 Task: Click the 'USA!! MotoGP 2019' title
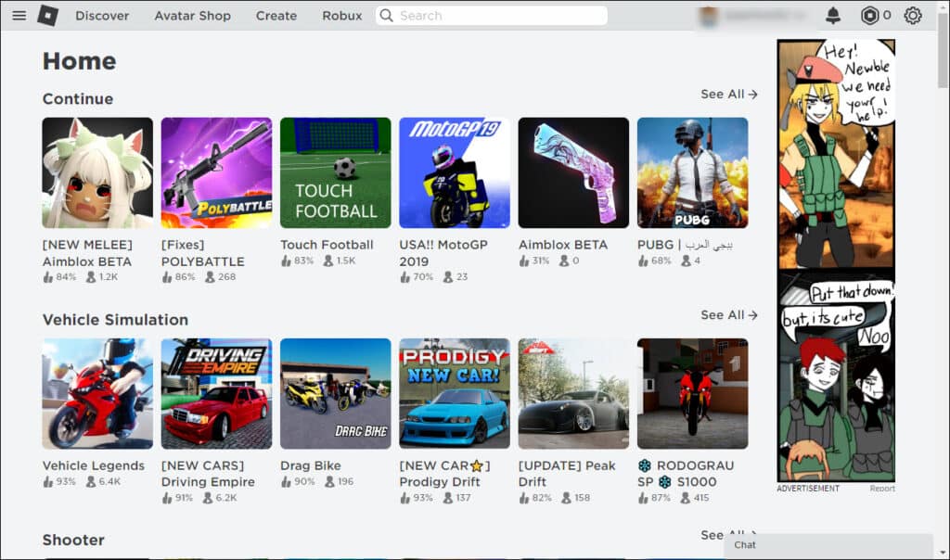coord(443,253)
